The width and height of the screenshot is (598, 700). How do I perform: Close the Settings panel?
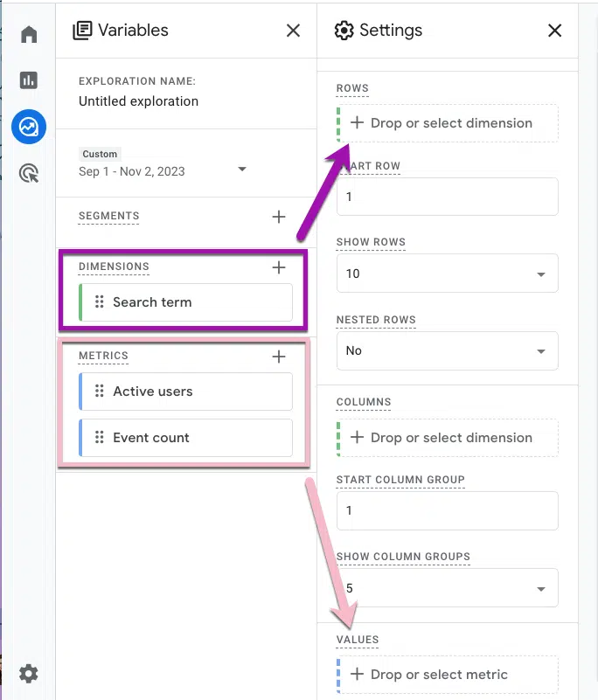(x=554, y=31)
